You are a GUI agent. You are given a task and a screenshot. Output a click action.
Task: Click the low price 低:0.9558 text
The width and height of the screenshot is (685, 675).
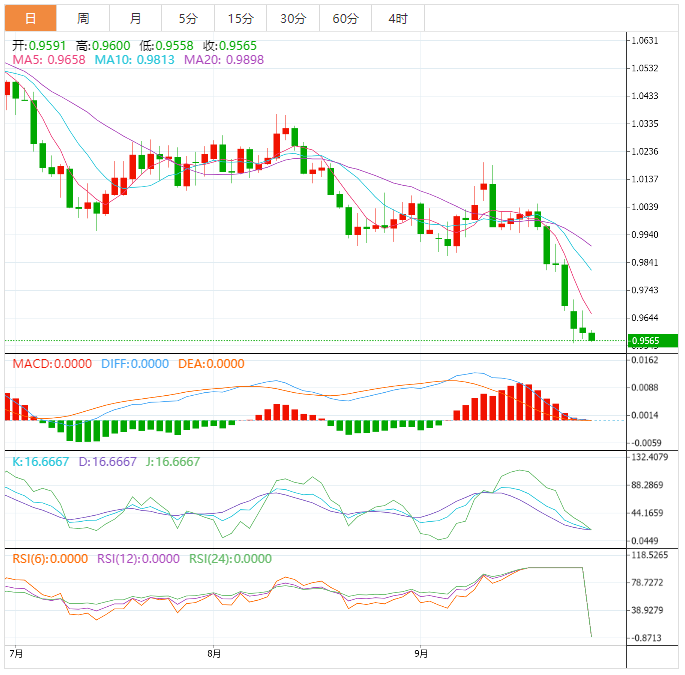166,45
